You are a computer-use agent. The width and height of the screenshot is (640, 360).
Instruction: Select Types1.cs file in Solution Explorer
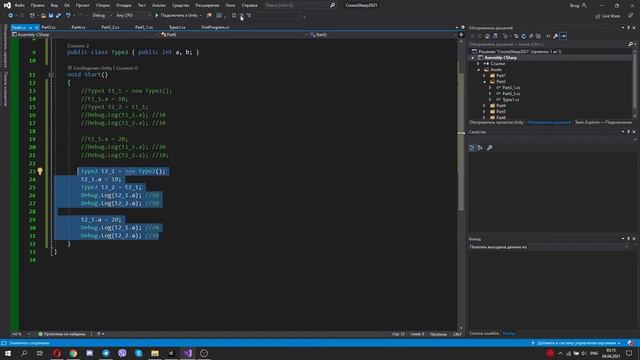[x=510, y=100]
